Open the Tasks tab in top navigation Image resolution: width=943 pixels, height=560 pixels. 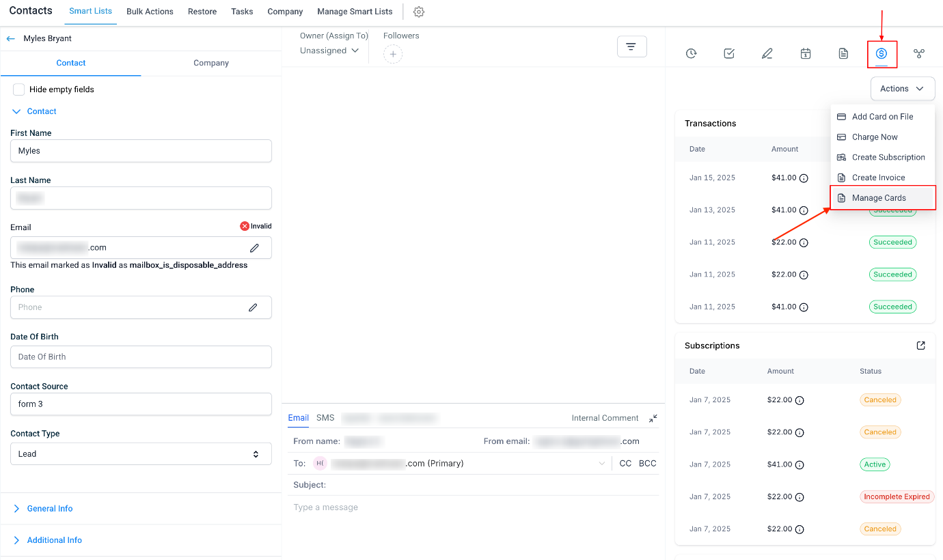click(x=242, y=12)
